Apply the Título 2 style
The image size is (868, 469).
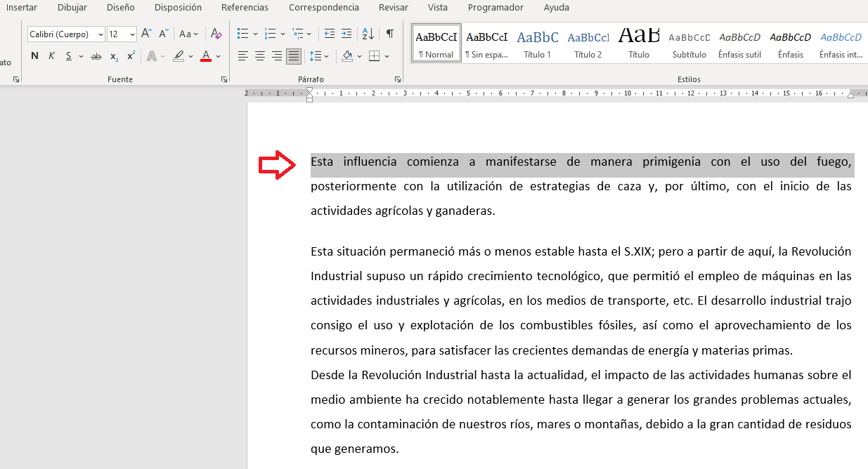tap(588, 44)
